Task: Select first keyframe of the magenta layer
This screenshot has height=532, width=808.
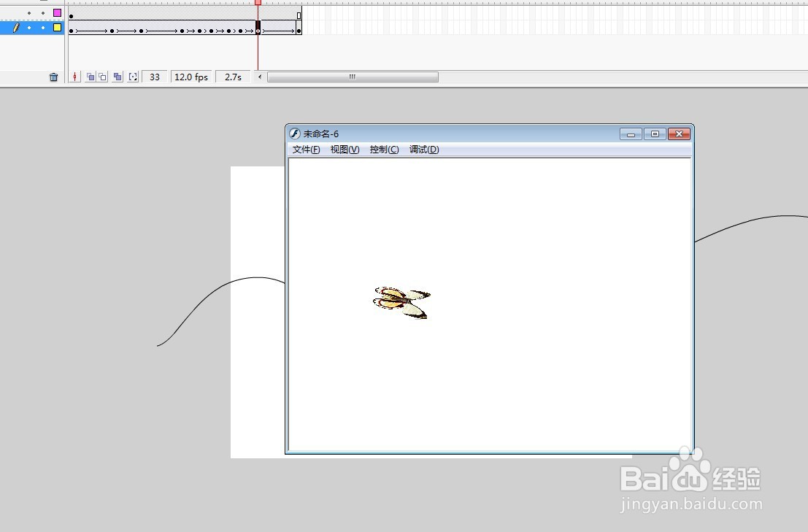Action: click(71, 16)
